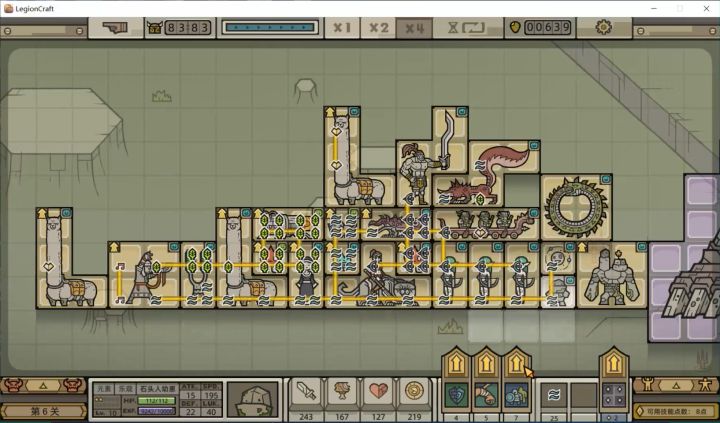Click the empty skill slot beside the wave slot
Image resolution: width=720 pixels, height=423 pixels.
[x=584, y=395]
